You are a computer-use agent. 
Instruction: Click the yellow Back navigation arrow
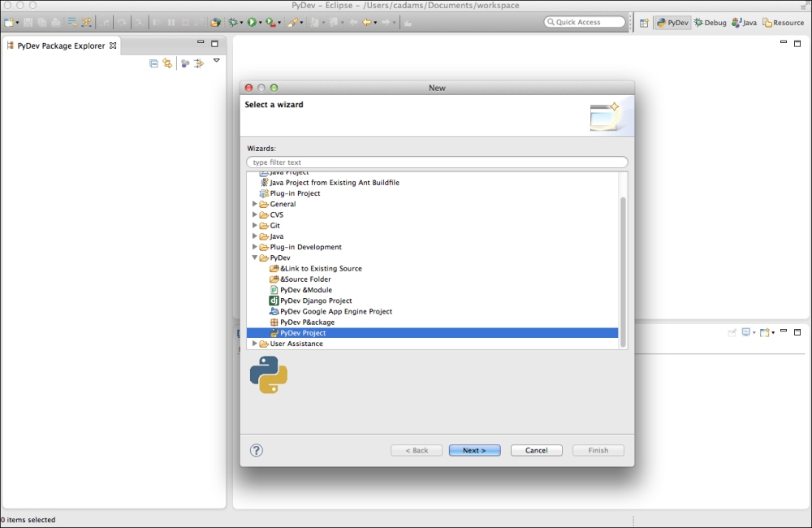367,22
